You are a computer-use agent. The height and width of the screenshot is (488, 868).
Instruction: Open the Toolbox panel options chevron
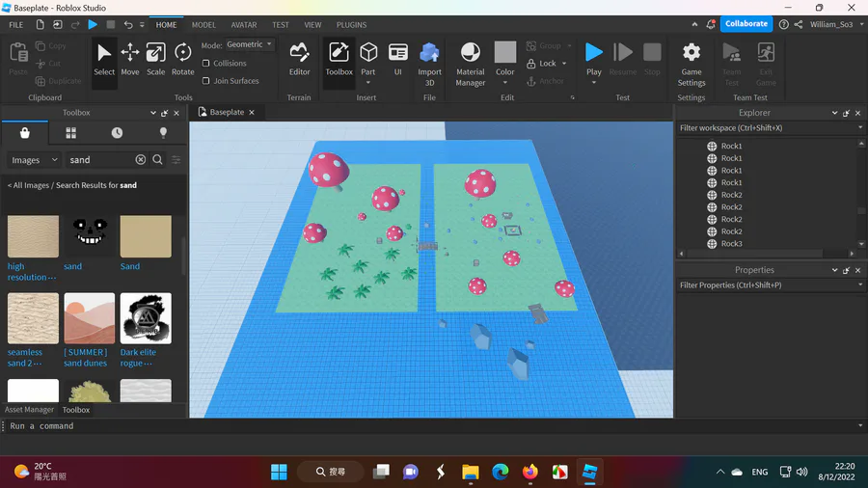153,113
